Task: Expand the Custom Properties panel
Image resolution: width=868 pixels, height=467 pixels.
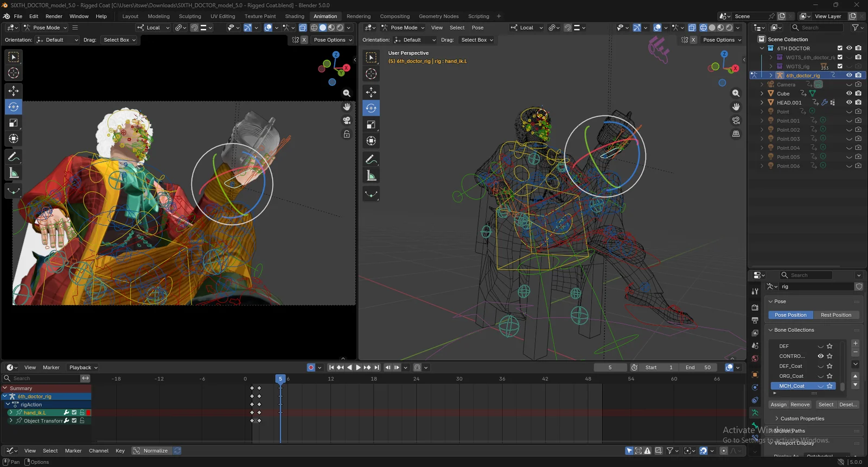Action: point(802,419)
